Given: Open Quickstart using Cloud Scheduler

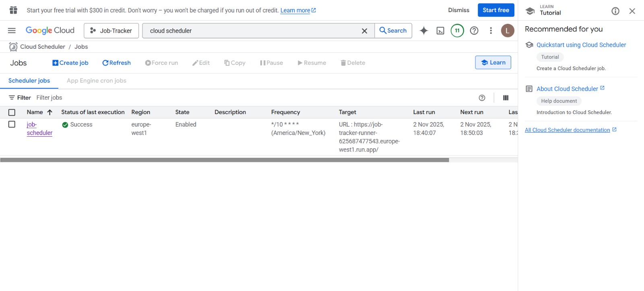Looking at the screenshot, I should point(581,45).
